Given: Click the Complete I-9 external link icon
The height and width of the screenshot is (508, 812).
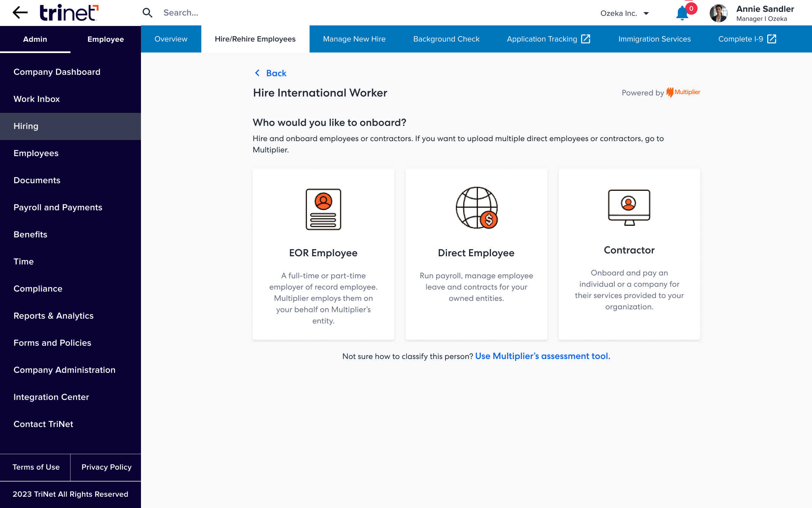Looking at the screenshot, I should coord(772,39).
